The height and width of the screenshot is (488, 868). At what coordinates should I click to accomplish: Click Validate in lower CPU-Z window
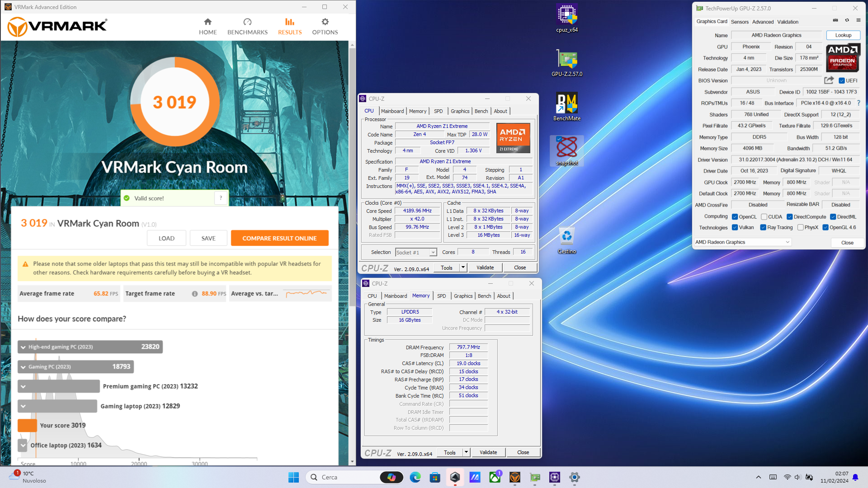pos(488,452)
